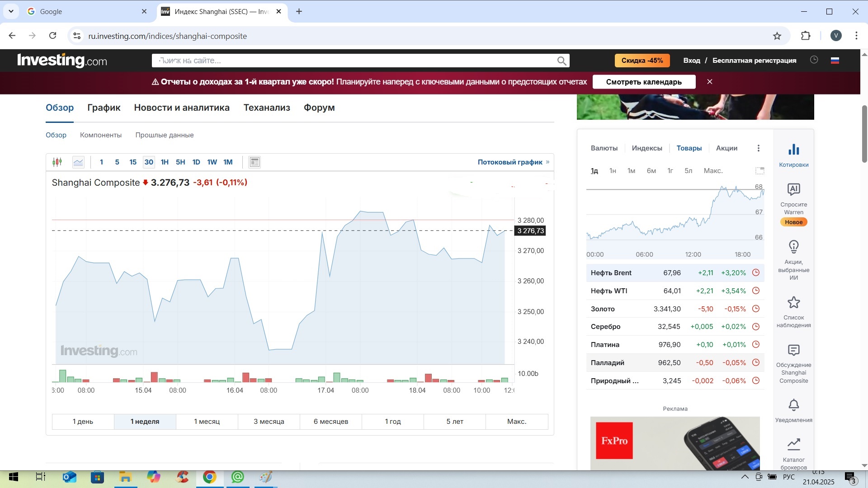868x488 pixels.
Task: Switch quotes widget to Индексы tab
Action: pos(647,148)
